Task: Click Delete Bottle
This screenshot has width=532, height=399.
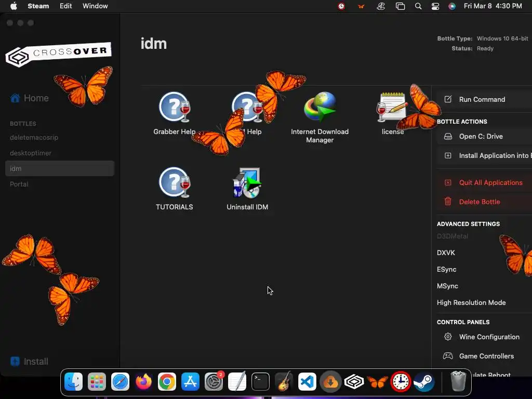Action: click(x=484, y=202)
